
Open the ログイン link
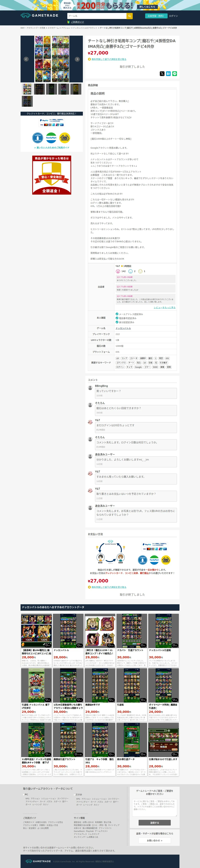[173, 16]
